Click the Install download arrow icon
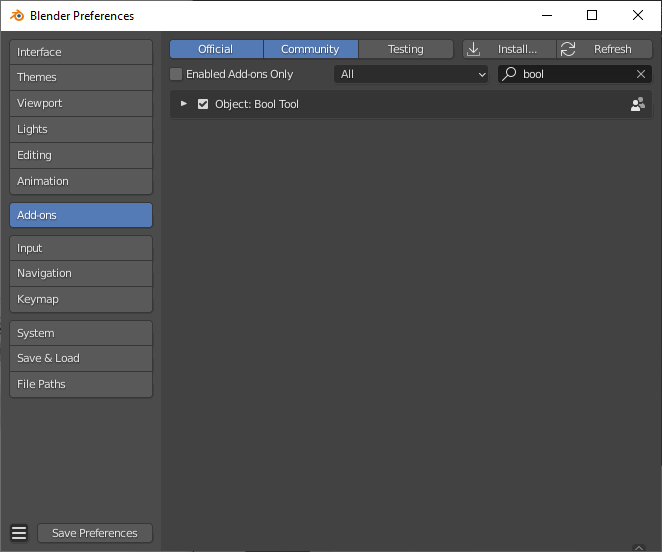Image resolution: width=662 pixels, height=552 pixels. [x=474, y=49]
